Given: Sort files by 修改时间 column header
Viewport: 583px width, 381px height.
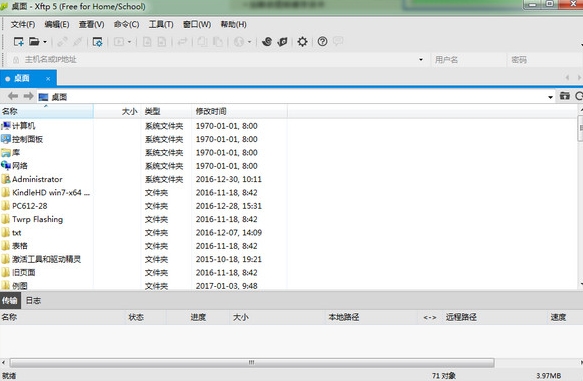Looking at the screenshot, I should tap(239, 111).
